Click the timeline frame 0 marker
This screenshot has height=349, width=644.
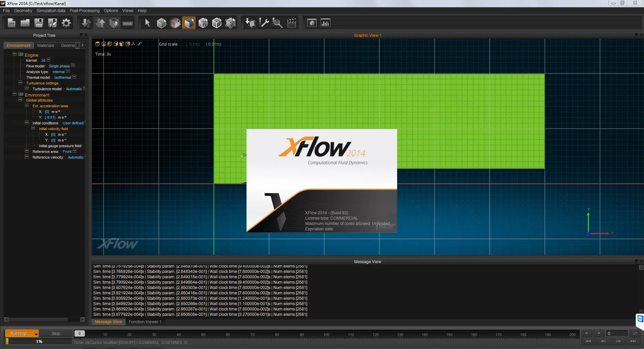point(79,334)
